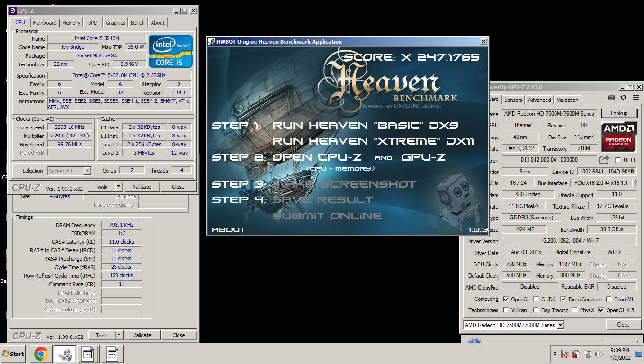This screenshot has width=644, height=364.
Task: Open GPU-Z hamburger menu icon
Action: point(635,97)
